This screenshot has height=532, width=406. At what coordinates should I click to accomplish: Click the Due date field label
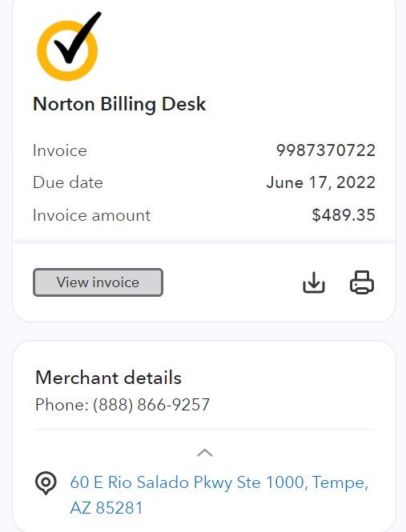click(x=68, y=182)
